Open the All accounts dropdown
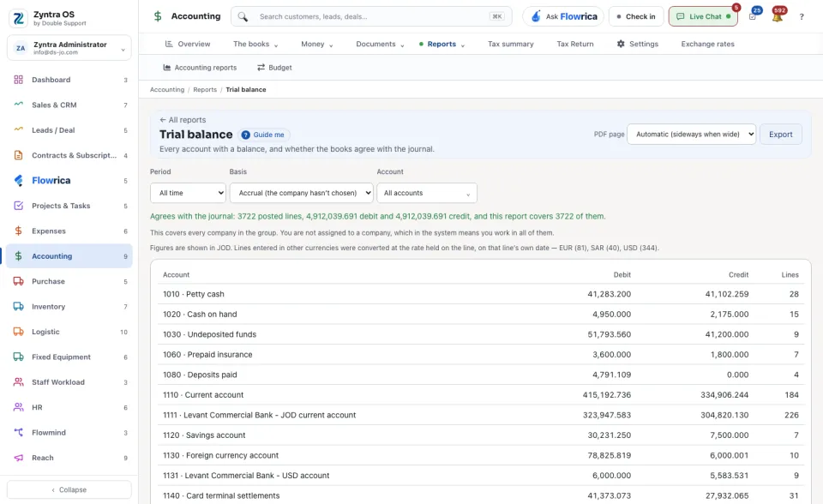The height and width of the screenshot is (504, 823). tap(427, 193)
